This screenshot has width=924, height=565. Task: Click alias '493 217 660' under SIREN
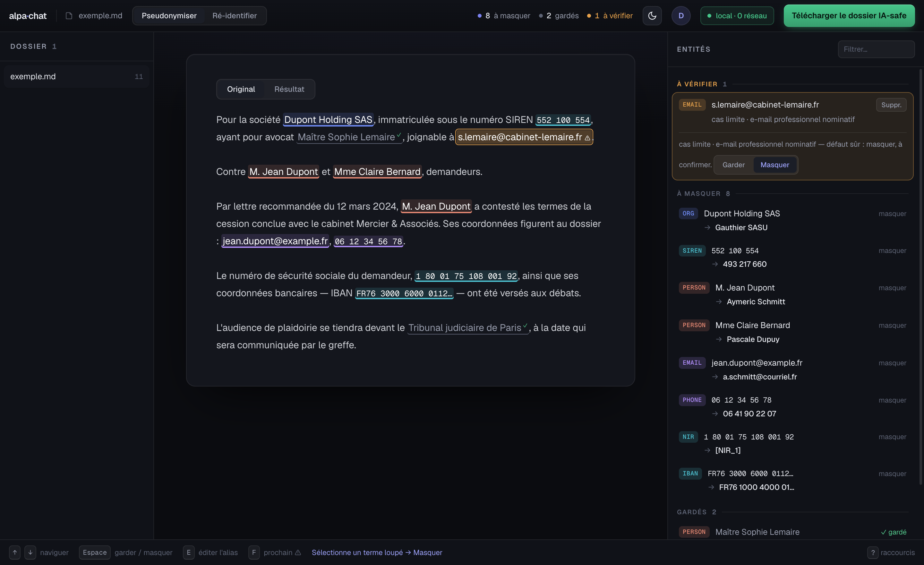744,264
